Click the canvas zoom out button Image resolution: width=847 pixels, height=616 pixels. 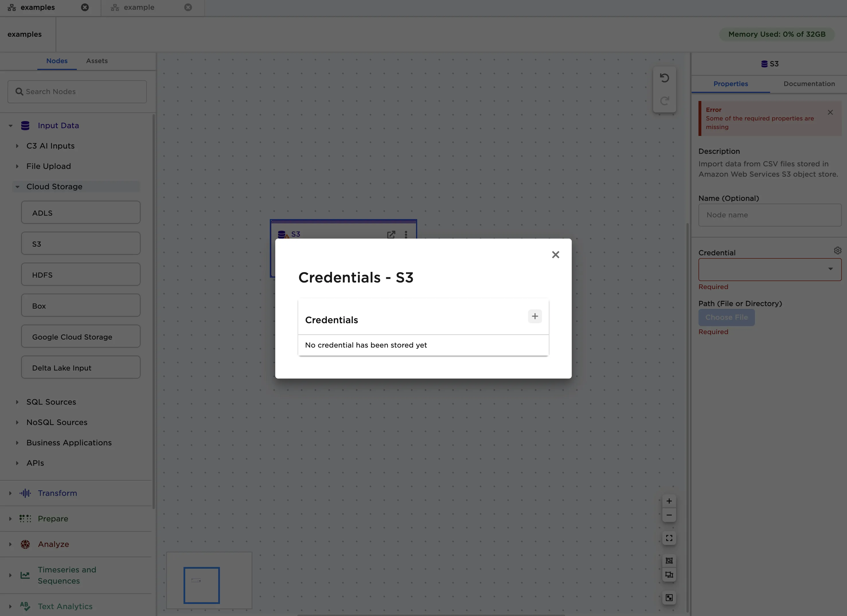[x=669, y=515]
